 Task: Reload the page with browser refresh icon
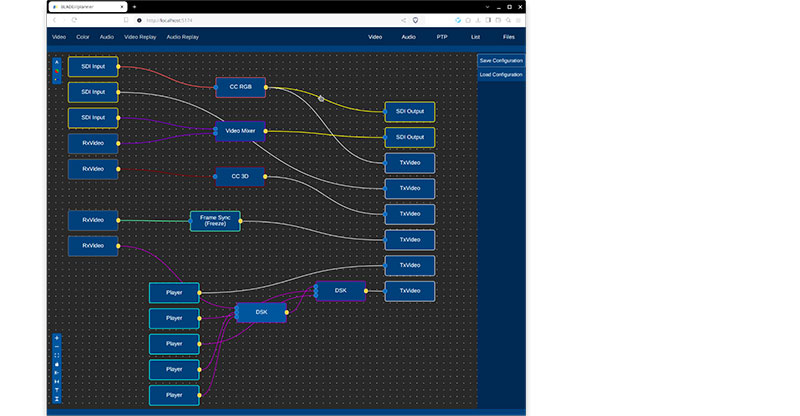point(73,20)
